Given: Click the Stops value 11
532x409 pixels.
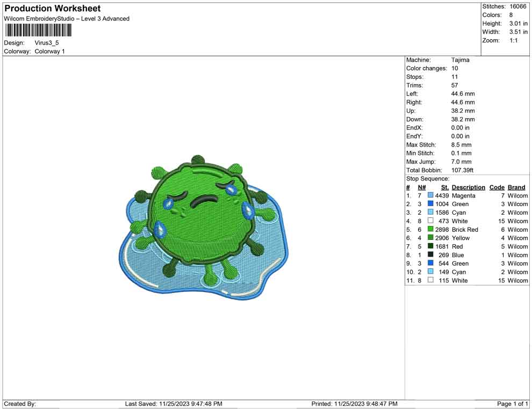Looking at the screenshot, I should click(455, 77).
